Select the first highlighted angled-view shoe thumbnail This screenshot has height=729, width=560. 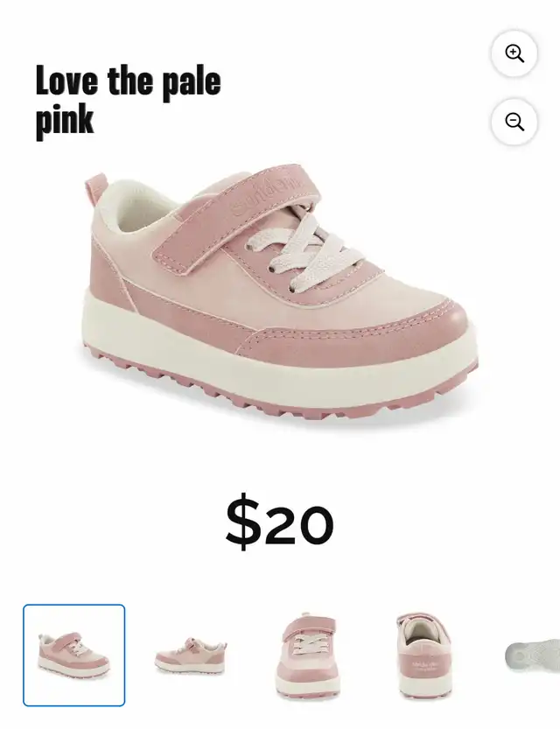pyautogui.click(x=73, y=655)
